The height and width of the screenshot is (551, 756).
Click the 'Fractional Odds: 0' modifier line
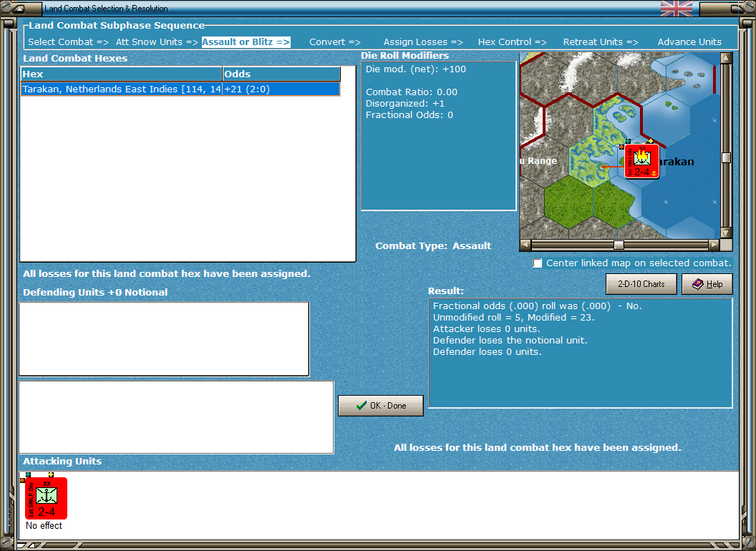coord(409,114)
